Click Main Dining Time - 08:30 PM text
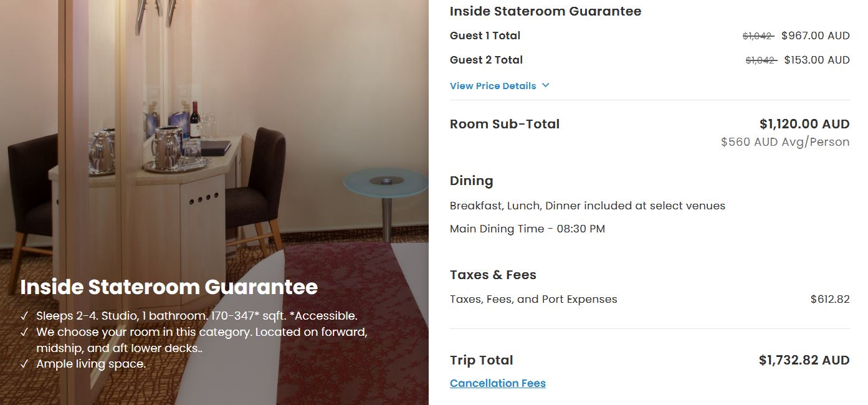The width and height of the screenshot is (868, 405). tap(527, 229)
